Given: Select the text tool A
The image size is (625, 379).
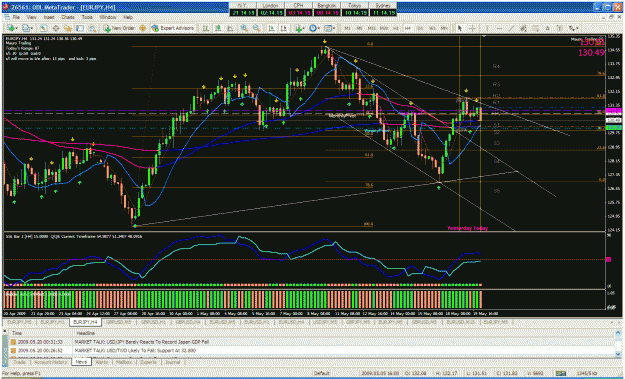Looking at the screenshot, I should tap(547, 28).
